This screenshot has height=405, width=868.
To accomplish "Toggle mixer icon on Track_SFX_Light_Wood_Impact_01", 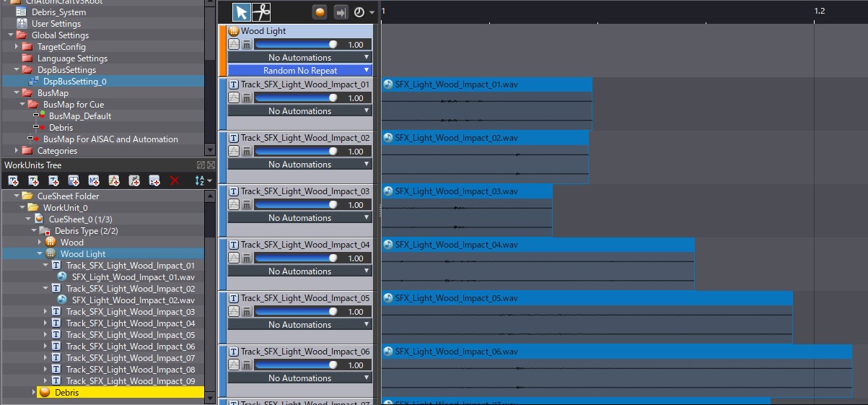I will tap(246, 98).
